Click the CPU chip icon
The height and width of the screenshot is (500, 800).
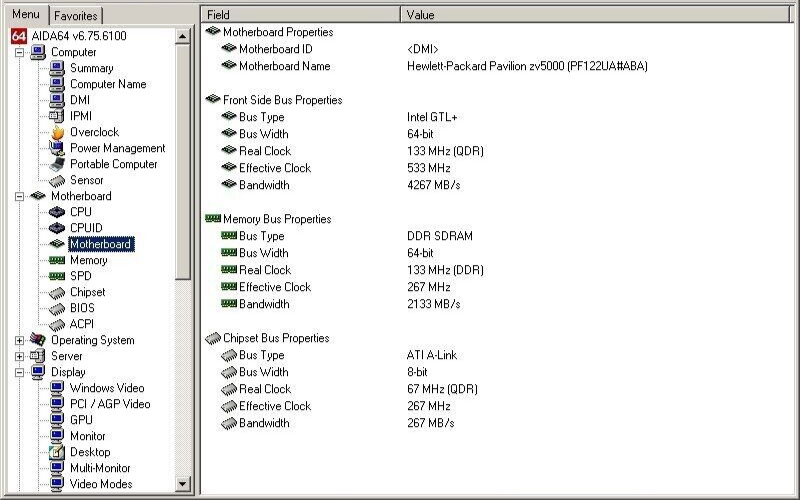pos(57,212)
